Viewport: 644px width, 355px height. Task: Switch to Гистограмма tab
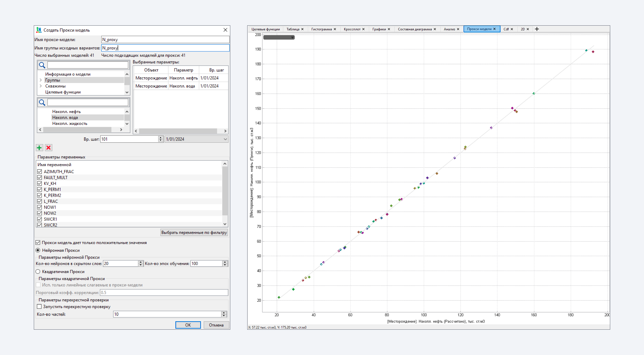[321, 29]
